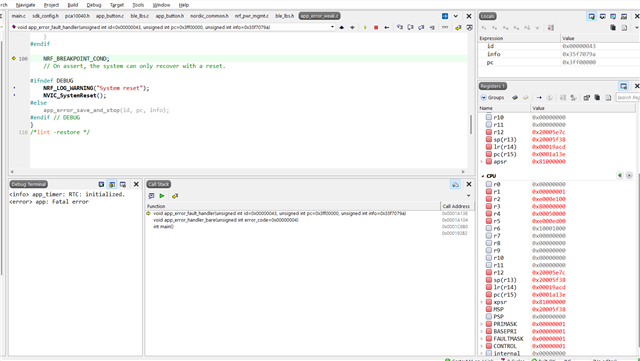
Task: Click the first display icon in Locals panel header
Action: coord(591,16)
